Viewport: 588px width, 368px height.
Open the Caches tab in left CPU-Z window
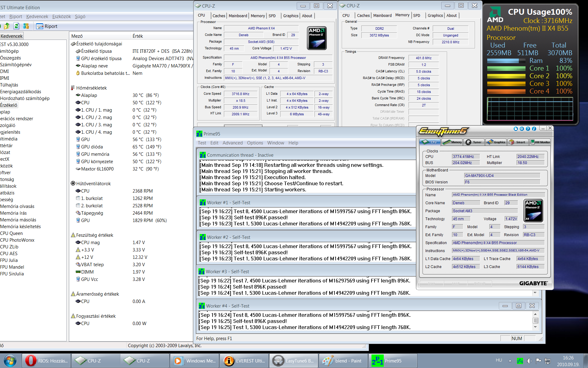(x=219, y=16)
